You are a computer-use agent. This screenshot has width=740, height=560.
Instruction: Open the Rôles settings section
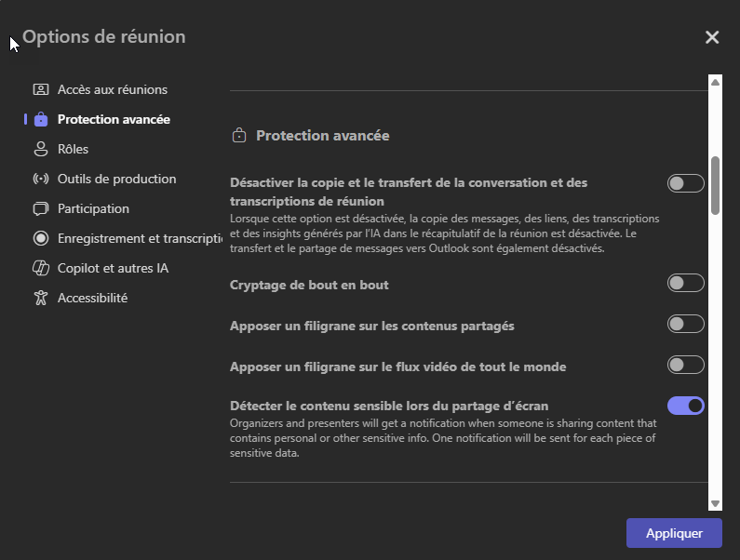73,149
